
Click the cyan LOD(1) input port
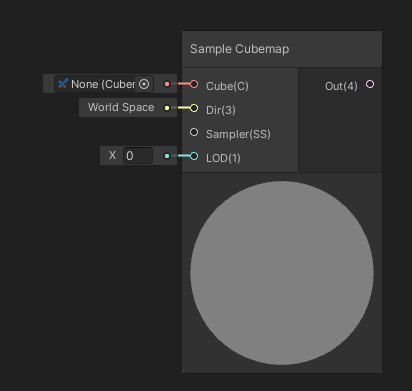pos(194,156)
